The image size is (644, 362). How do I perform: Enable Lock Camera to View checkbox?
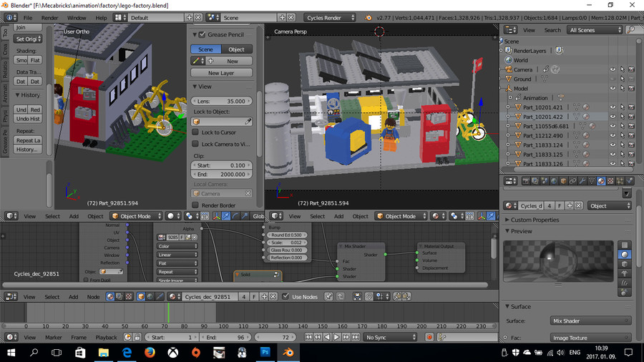[x=195, y=144]
